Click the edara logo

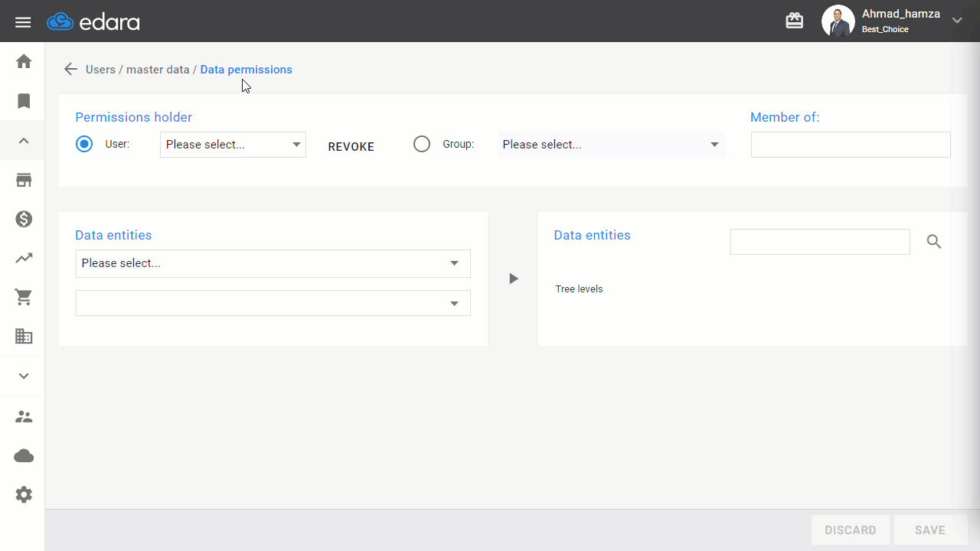(x=93, y=21)
